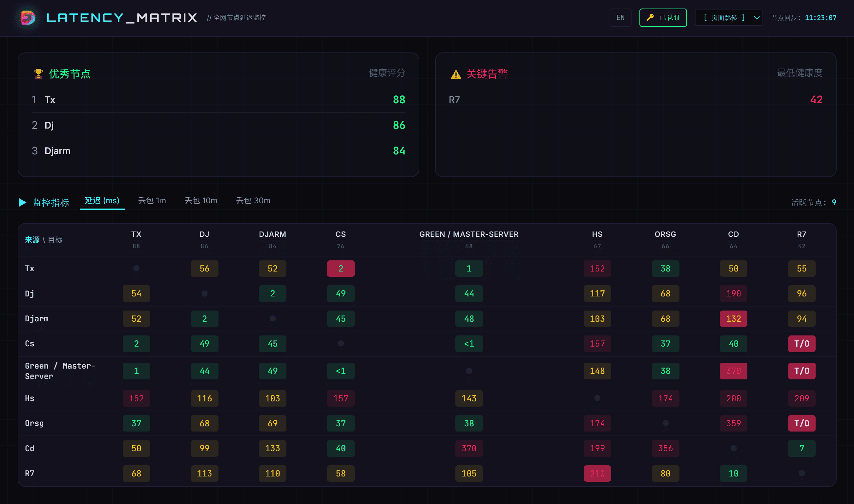The image size is (854, 504).
Task: Click the DJ column header
Action: pyautogui.click(x=204, y=234)
